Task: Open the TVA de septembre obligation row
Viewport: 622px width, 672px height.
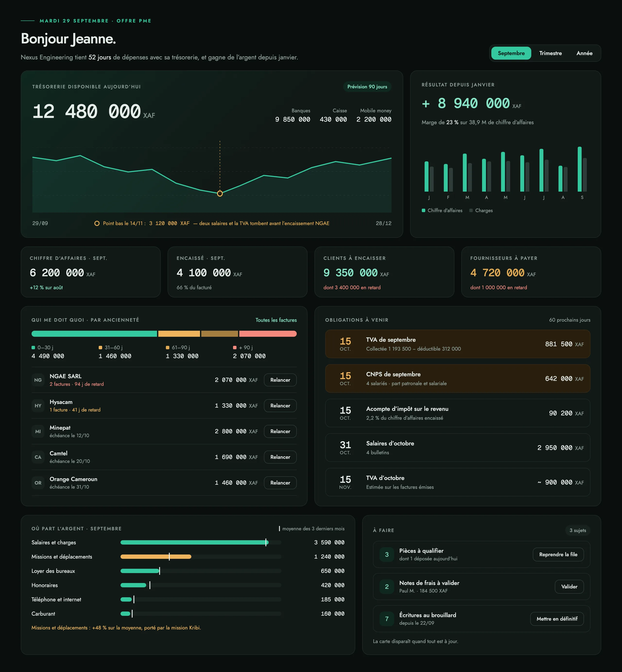Action: coord(458,344)
